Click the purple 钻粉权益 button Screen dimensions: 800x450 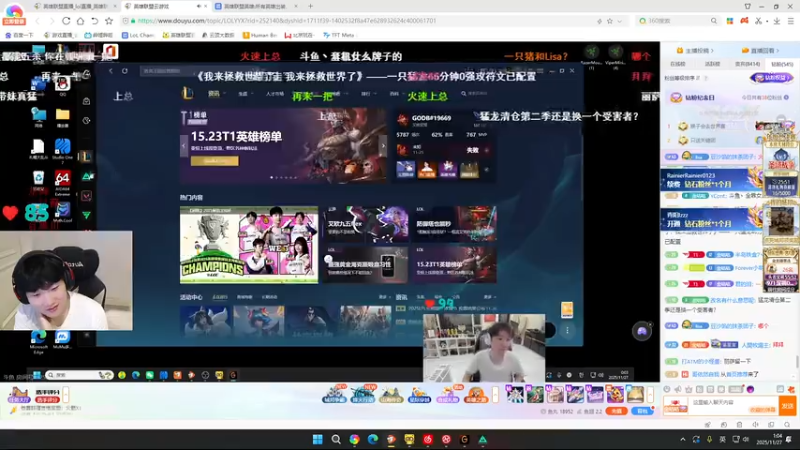pyautogui.click(x=771, y=78)
